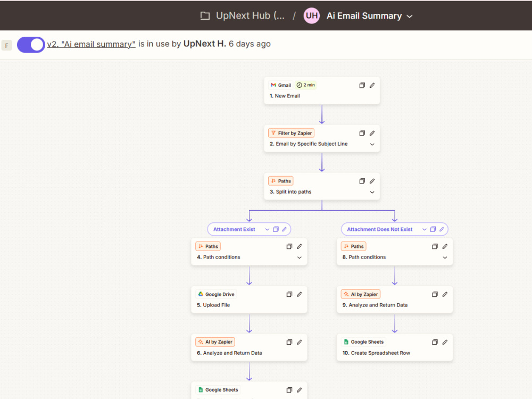This screenshot has height=399, width=532.
Task: Select the "9. Analyze and Return Data" title
Action: (375, 305)
